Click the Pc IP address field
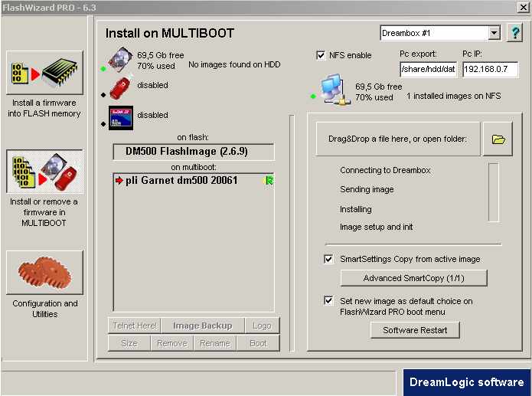The image size is (532, 396). [490, 69]
